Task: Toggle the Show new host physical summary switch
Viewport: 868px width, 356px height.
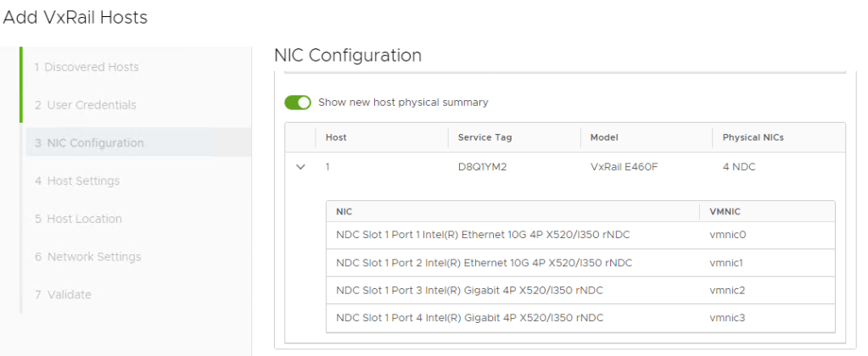Action: tap(298, 103)
